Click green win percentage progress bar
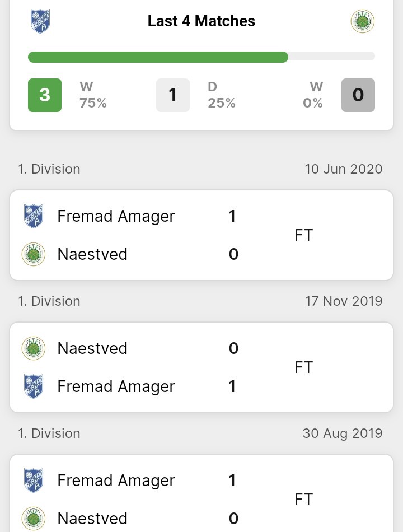The image size is (403, 532). pos(158,57)
